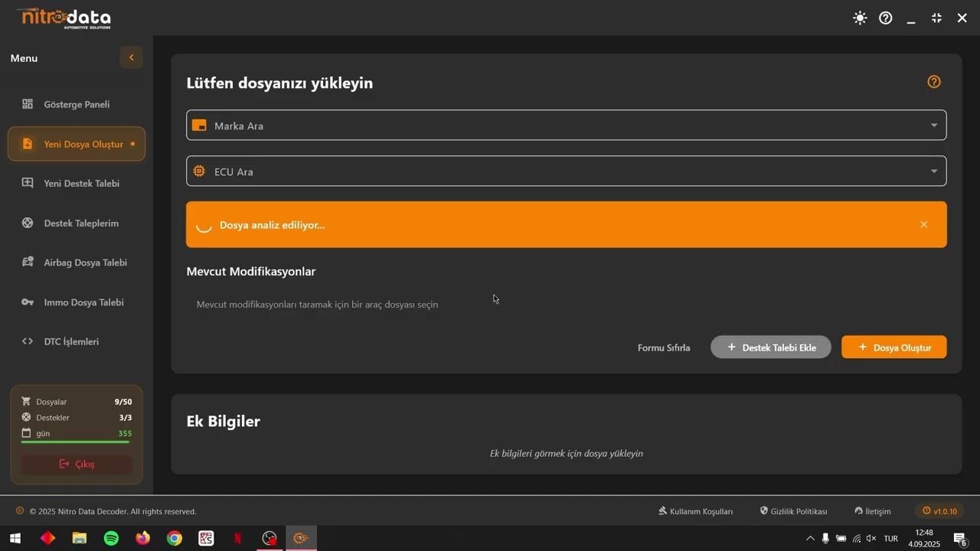Open Google Chrome from the taskbar
The image size is (980, 551).
click(175, 538)
